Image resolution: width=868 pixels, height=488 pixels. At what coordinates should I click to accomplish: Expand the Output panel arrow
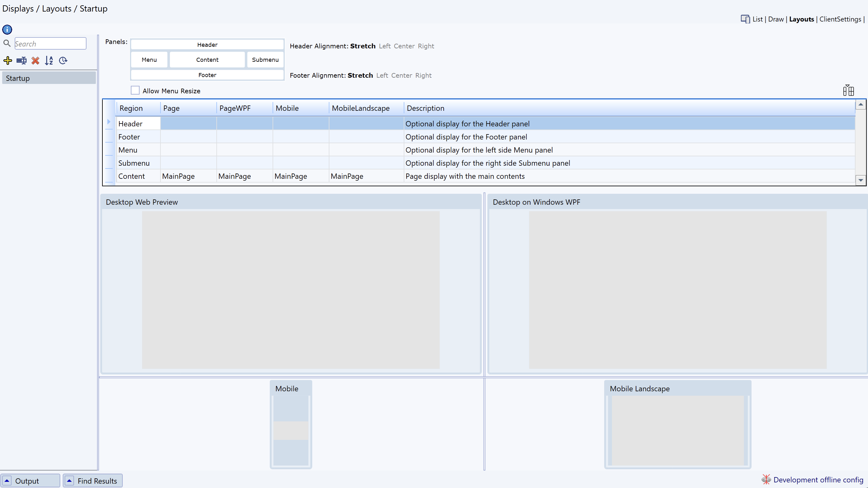point(7,481)
